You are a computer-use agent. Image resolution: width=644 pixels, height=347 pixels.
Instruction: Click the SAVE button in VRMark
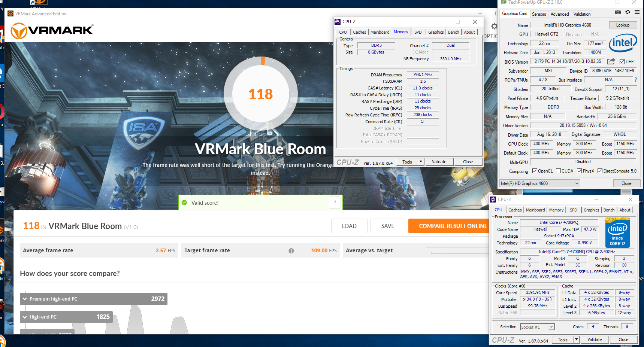[x=388, y=226]
